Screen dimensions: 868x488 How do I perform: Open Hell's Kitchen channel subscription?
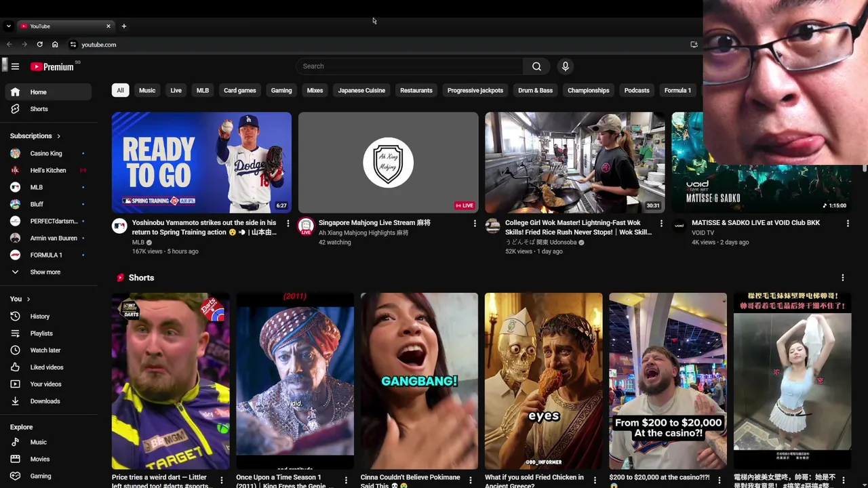click(47, 170)
